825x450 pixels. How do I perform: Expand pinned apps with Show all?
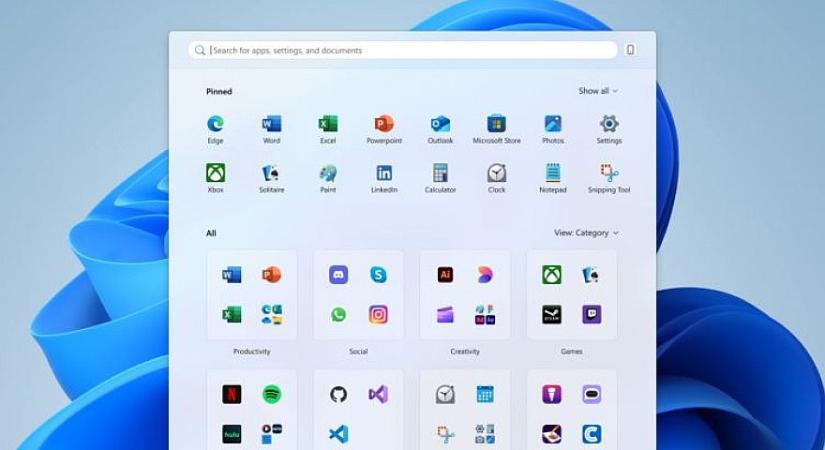[597, 91]
